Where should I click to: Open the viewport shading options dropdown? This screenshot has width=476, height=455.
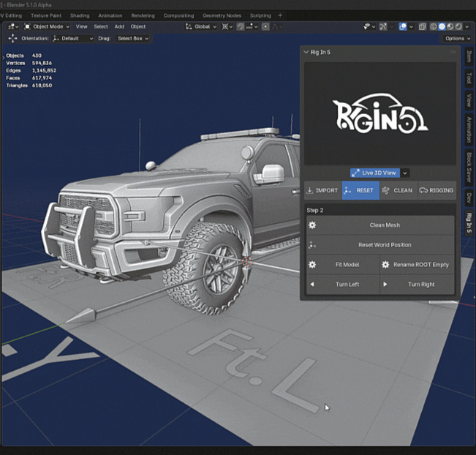click(x=466, y=27)
